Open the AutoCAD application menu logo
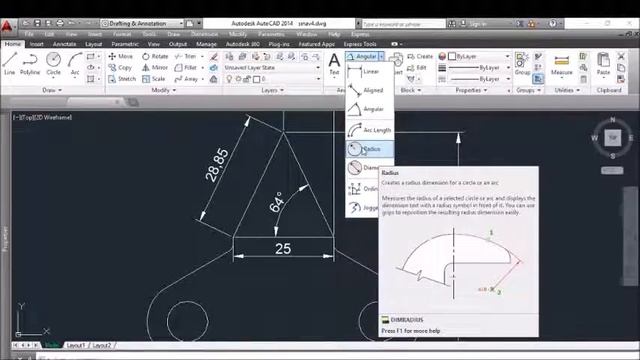The image size is (640, 360). click(7, 27)
